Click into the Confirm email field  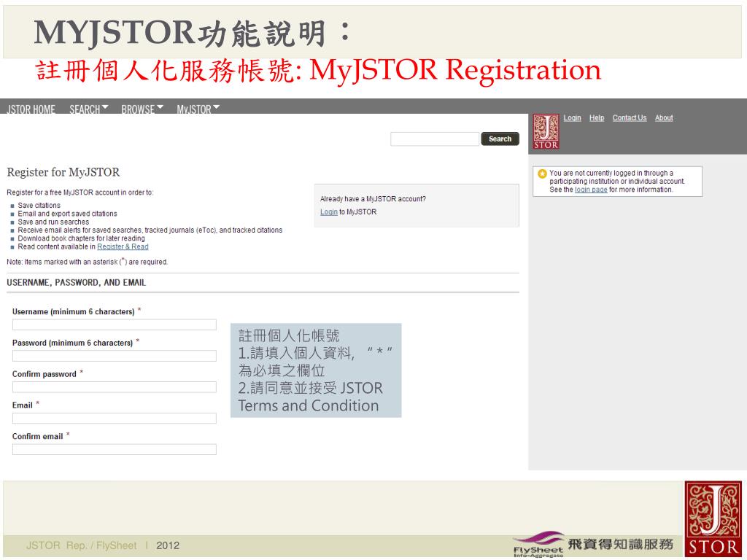coord(115,449)
